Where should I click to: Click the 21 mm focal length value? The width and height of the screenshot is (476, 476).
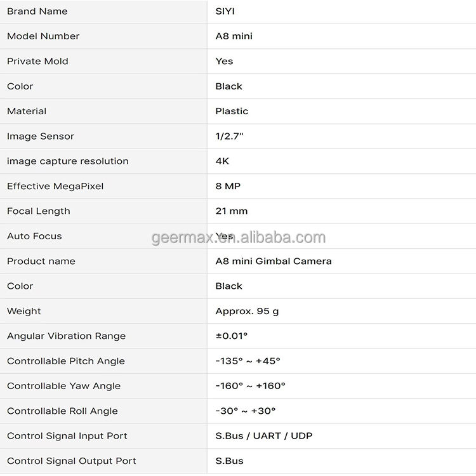(x=232, y=211)
